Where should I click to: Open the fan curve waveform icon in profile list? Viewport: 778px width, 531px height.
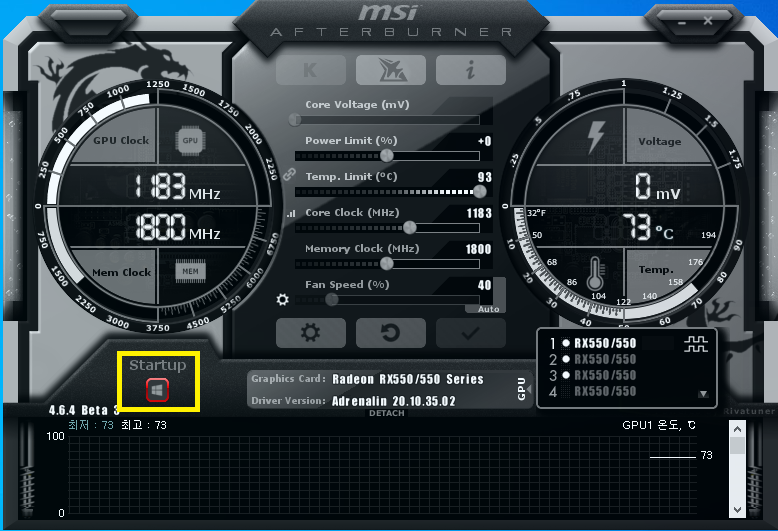click(696, 344)
